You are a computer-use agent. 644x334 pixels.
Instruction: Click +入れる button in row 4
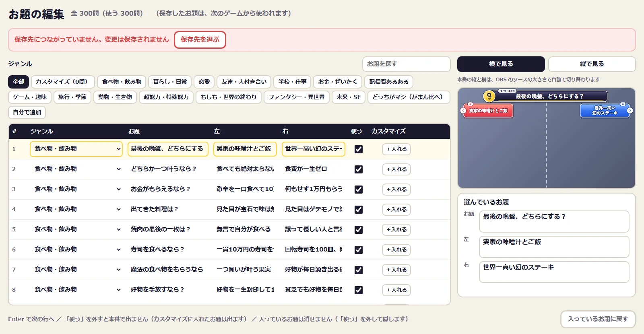pyautogui.click(x=396, y=209)
